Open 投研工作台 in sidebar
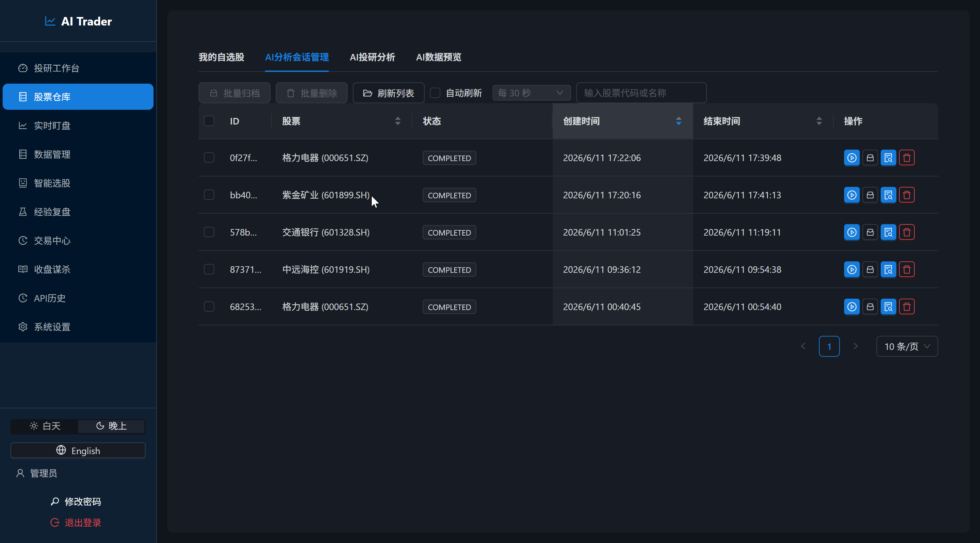Viewport: 980px width, 543px height. point(78,68)
